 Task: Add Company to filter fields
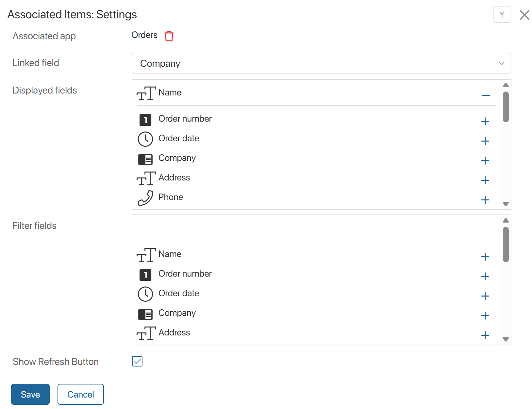point(485,316)
